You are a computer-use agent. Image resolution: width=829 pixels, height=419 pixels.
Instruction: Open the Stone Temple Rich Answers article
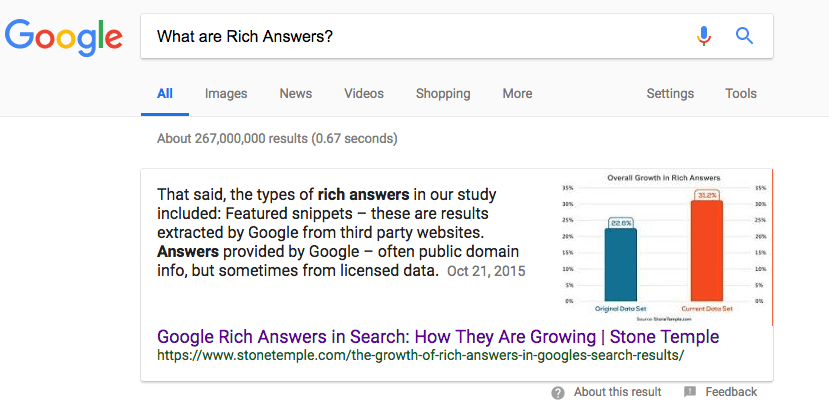click(x=438, y=336)
